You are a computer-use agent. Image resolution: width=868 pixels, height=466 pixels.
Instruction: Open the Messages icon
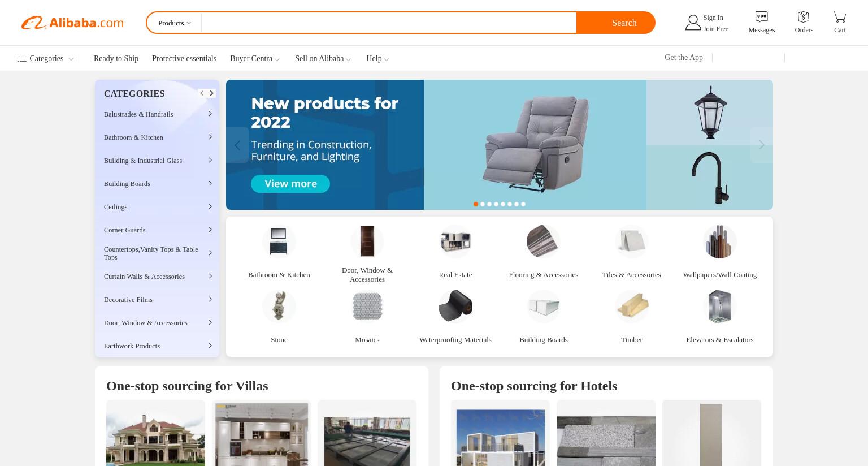[761, 17]
